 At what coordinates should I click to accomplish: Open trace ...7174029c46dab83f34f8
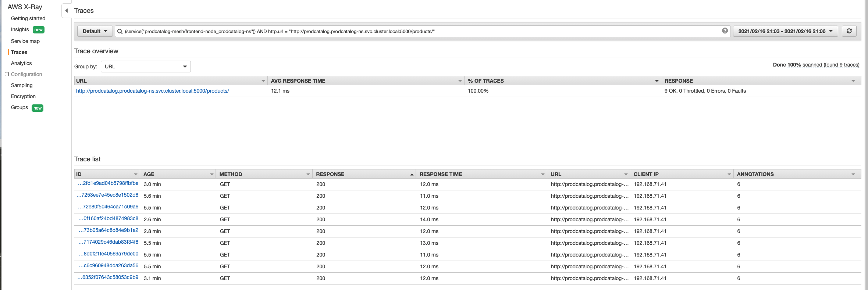pyautogui.click(x=108, y=242)
